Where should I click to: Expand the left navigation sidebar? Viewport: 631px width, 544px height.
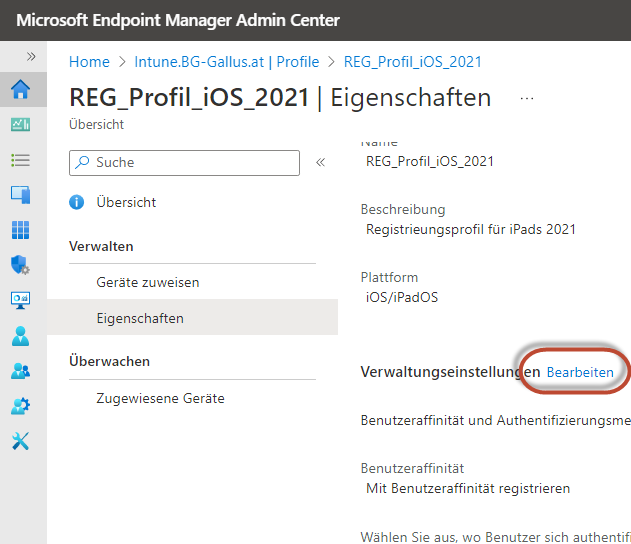[x=31, y=57]
